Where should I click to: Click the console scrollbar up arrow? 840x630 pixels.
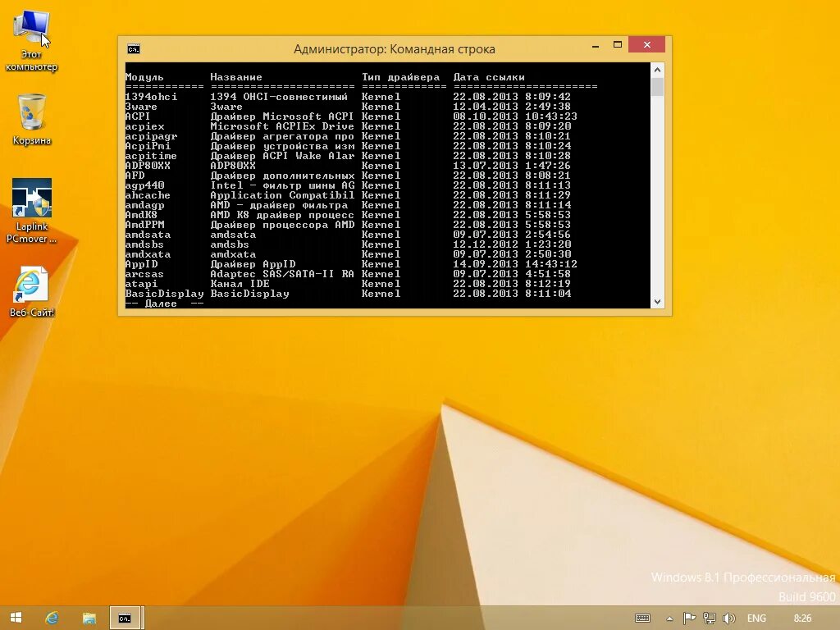(x=657, y=70)
